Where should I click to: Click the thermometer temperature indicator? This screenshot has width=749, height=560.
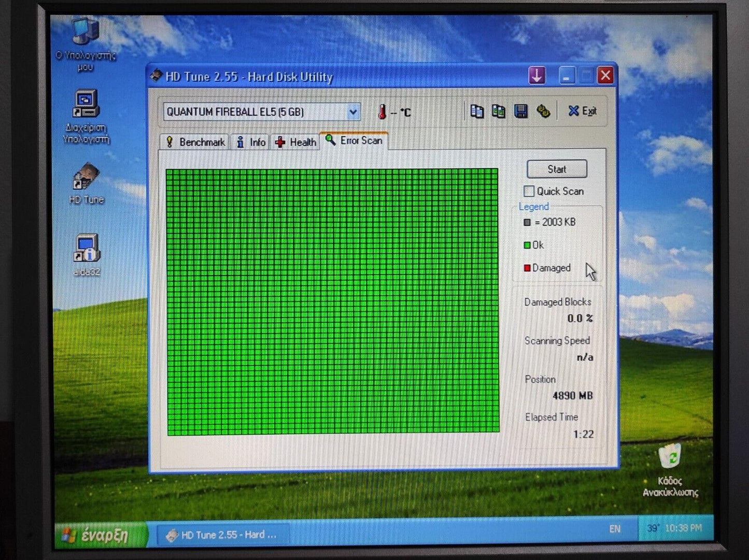pyautogui.click(x=383, y=112)
